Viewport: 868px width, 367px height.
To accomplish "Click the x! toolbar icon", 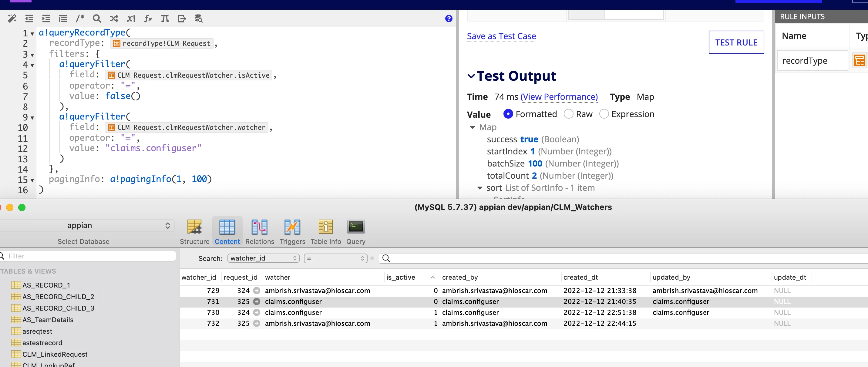I will click(x=131, y=19).
